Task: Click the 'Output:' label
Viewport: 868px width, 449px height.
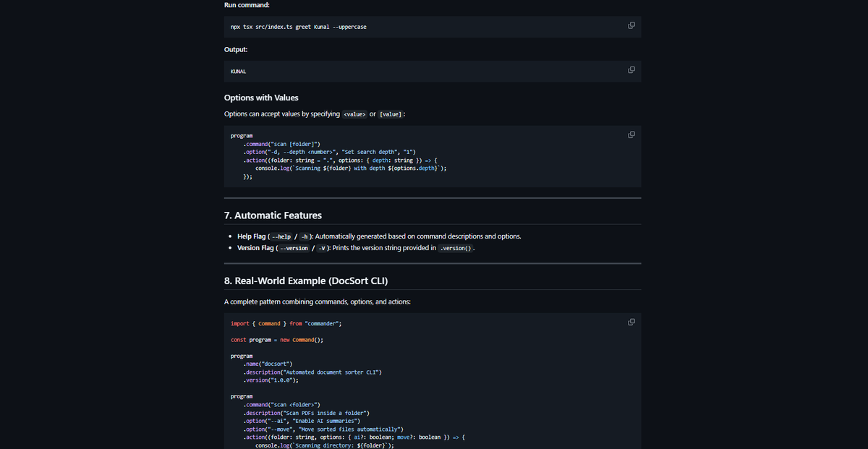Action: tap(237, 49)
